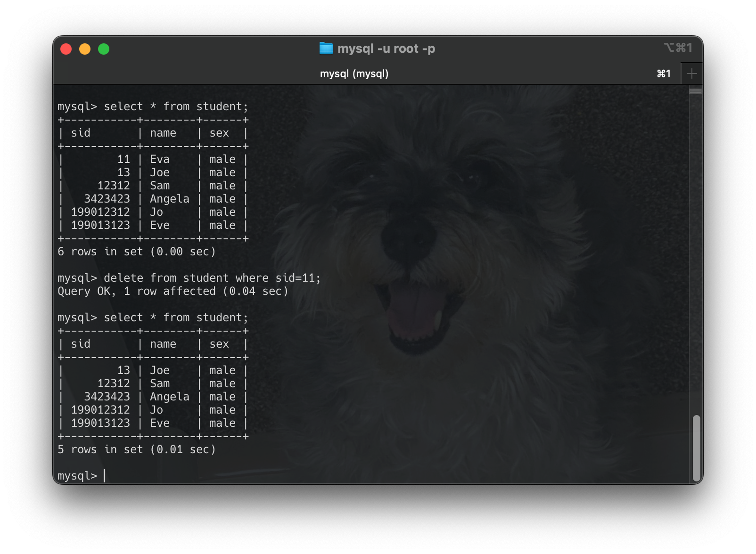Viewport: 756px width, 554px height.
Task: Click the ⌥⌘1 indicator at top right
Action: (679, 48)
